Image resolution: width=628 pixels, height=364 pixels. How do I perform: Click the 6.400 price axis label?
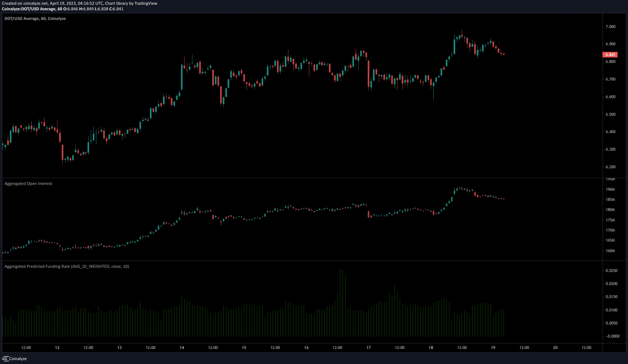610,132
